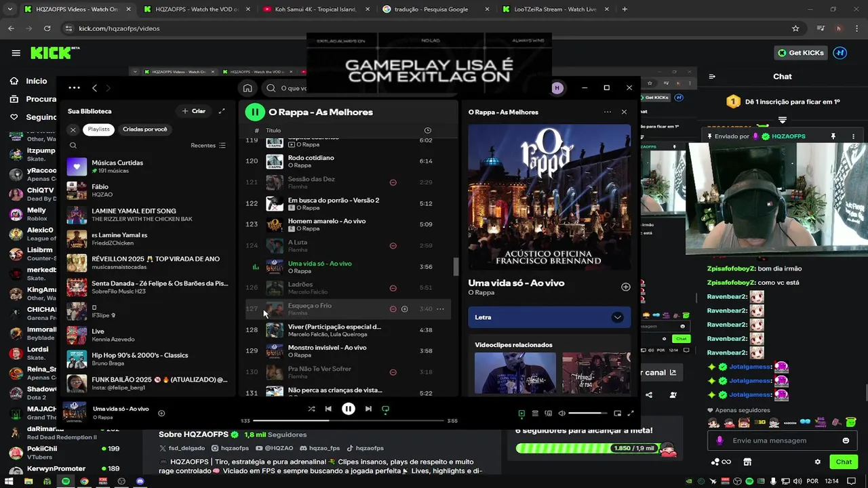Open the Spotify miniplayer

(617, 413)
